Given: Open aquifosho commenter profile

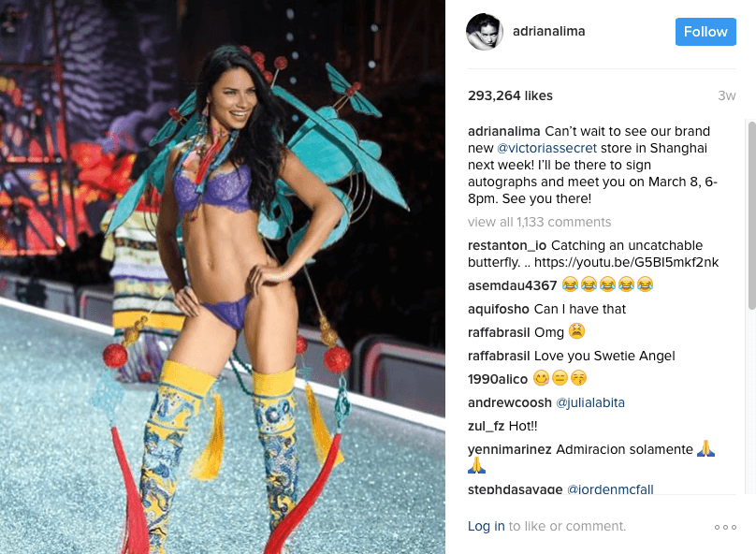Looking at the screenshot, I should tap(499, 309).
